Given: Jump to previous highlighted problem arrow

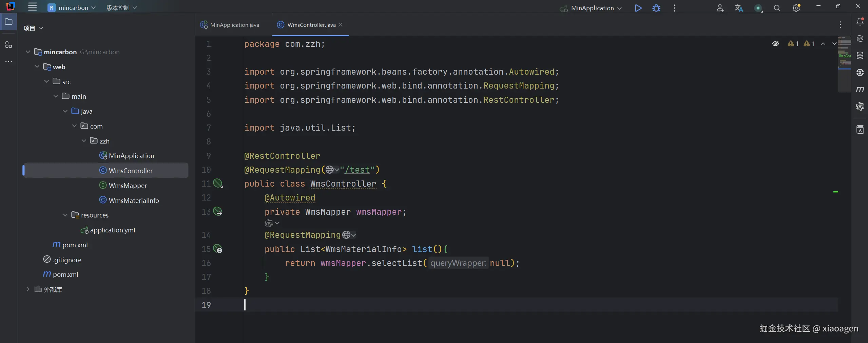Looking at the screenshot, I should (x=823, y=43).
